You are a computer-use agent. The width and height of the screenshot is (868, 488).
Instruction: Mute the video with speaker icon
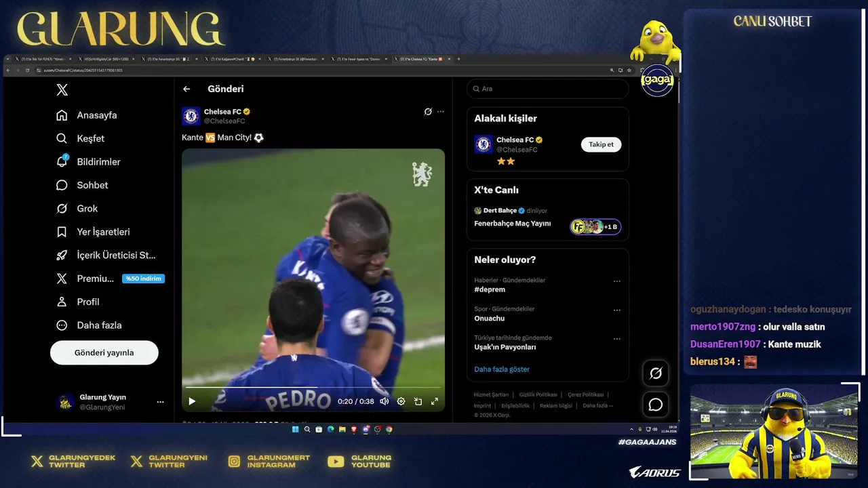point(384,401)
